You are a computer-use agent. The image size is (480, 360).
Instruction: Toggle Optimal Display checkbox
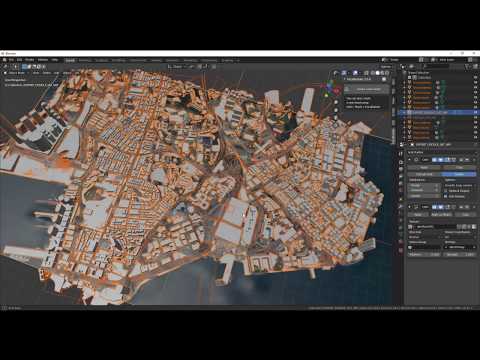(x=446, y=196)
